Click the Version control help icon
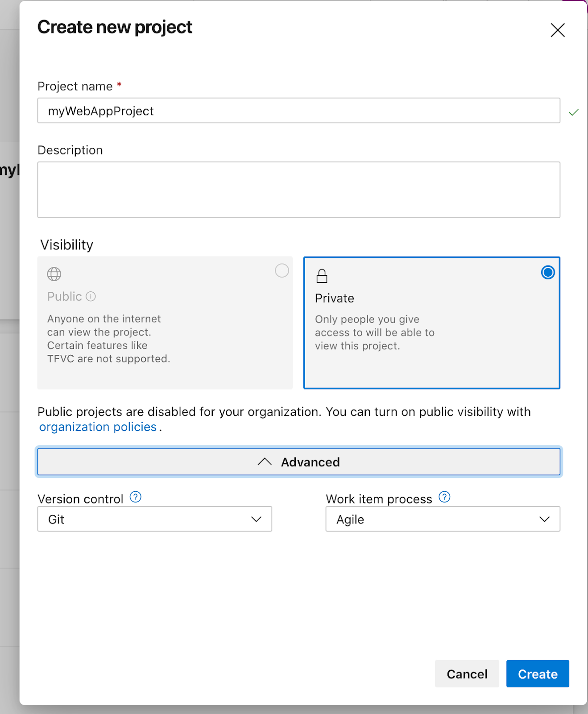 pos(136,497)
